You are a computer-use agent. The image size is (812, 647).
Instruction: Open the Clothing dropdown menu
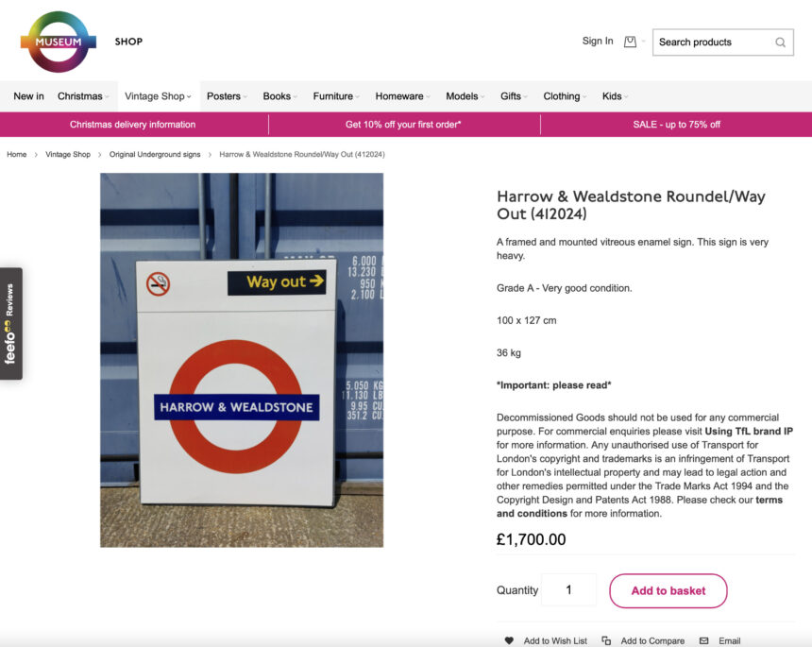(563, 95)
